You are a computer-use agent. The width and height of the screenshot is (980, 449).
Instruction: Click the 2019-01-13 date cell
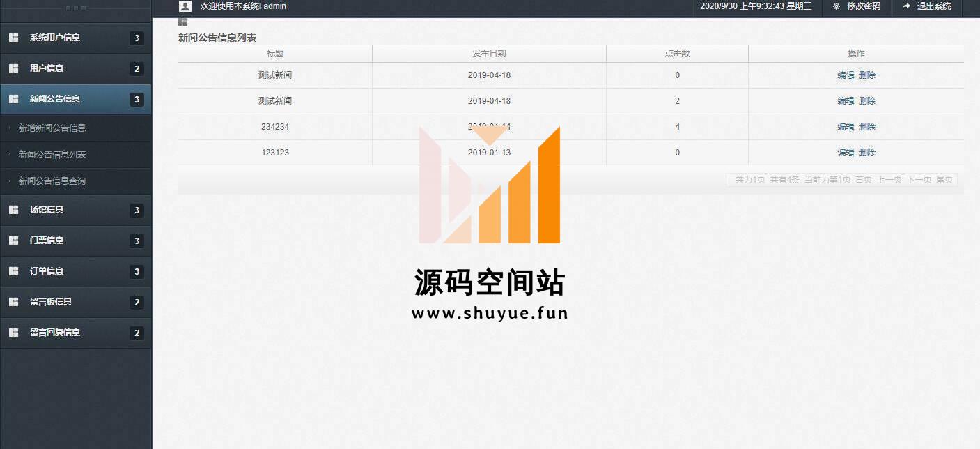(x=489, y=153)
